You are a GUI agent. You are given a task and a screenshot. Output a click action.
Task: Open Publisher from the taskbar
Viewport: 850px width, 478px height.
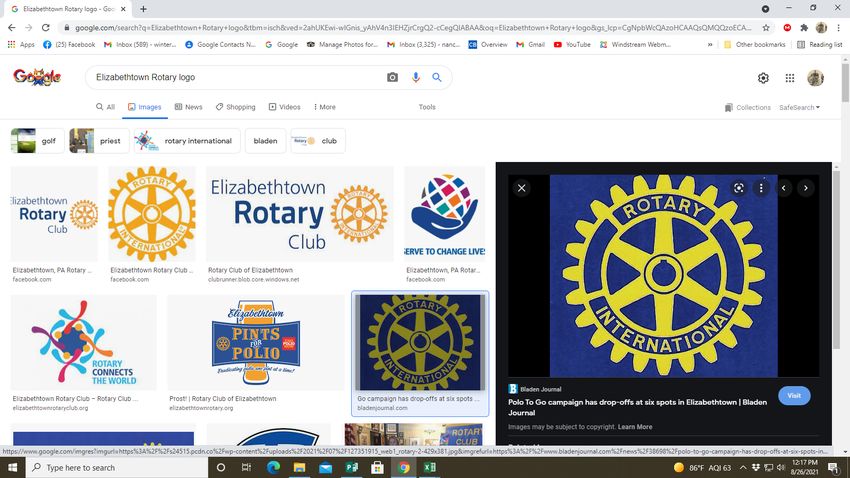[351, 467]
